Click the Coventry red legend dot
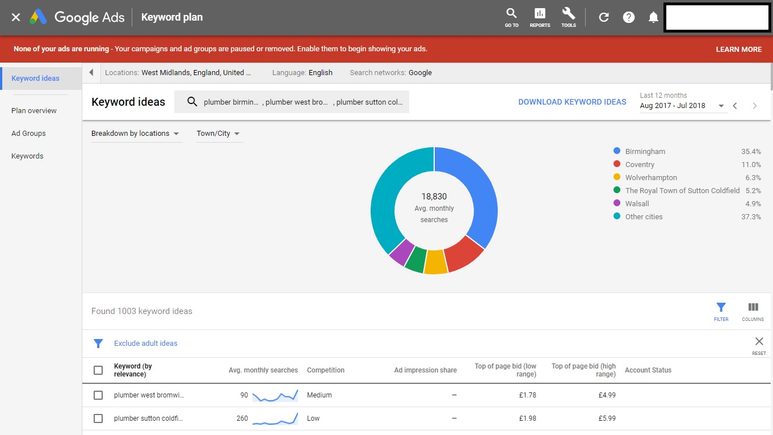 [617, 164]
